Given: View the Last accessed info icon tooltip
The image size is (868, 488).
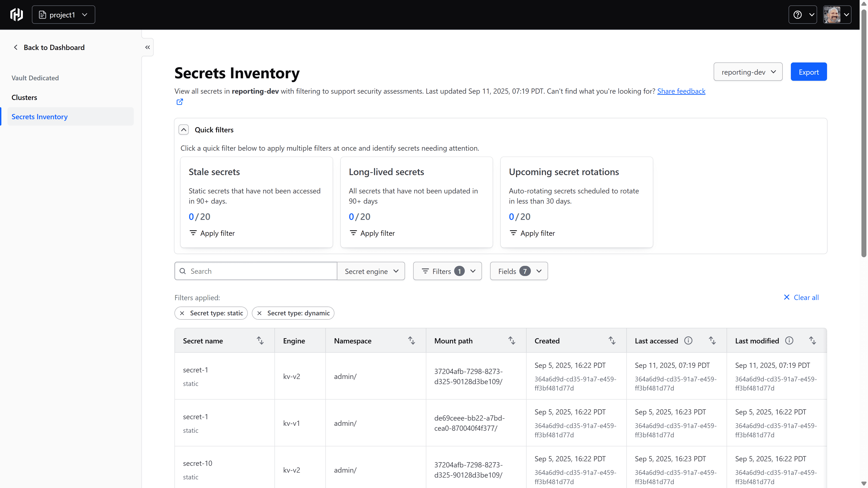Looking at the screenshot, I should pyautogui.click(x=688, y=340).
